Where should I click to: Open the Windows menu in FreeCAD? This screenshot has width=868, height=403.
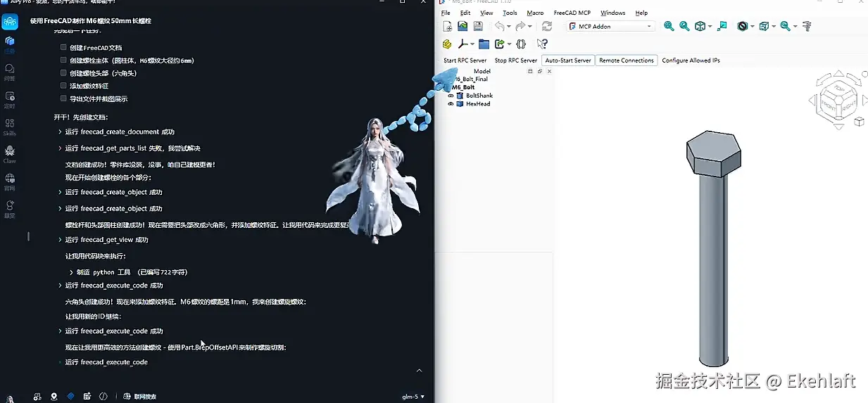[x=613, y=13]
